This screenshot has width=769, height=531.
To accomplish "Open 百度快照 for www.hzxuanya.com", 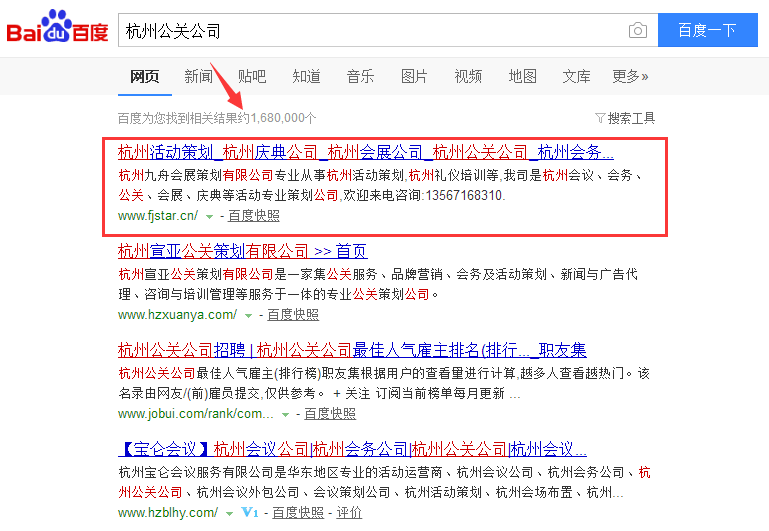I will (293, 315).
